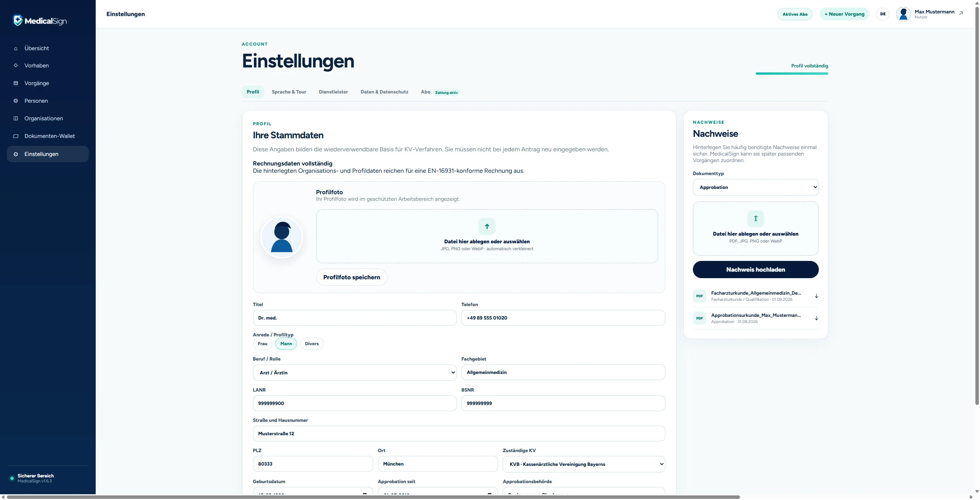Click Nachweis hochladen button
Image resolution: width=980 pixels, height=500 pixels.
pos(756,270)
